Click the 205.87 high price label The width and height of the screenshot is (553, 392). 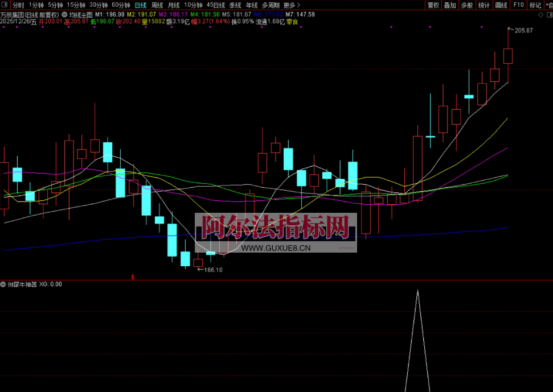click(523, 30)
